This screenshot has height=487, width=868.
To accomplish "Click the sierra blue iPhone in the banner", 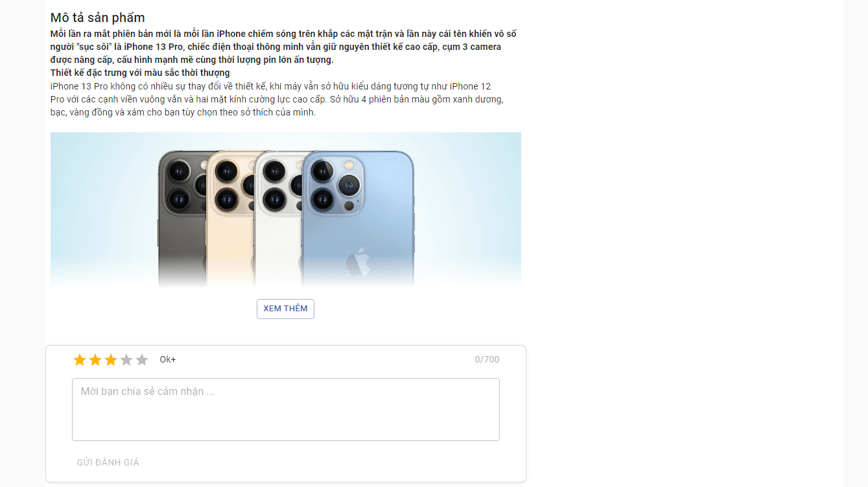I will 358,219.
